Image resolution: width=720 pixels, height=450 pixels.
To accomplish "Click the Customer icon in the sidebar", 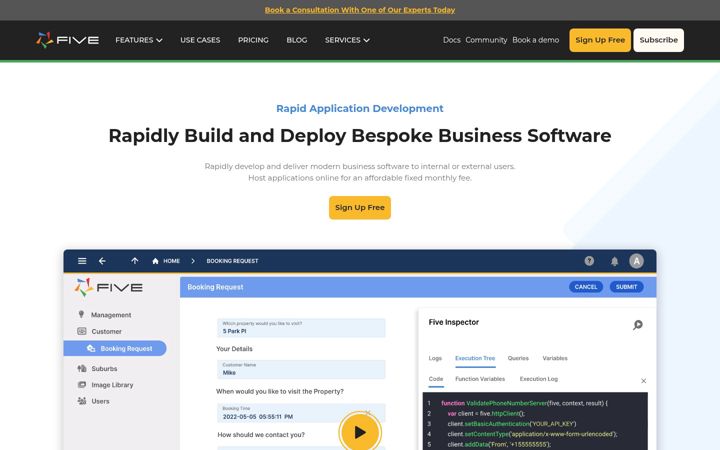I will [82, 331].
